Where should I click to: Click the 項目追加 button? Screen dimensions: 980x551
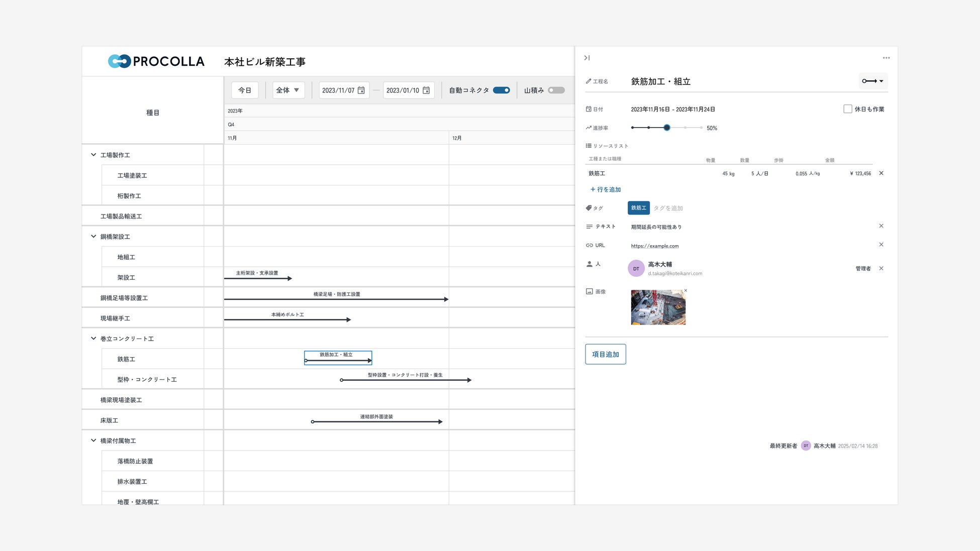click(605, 354)
